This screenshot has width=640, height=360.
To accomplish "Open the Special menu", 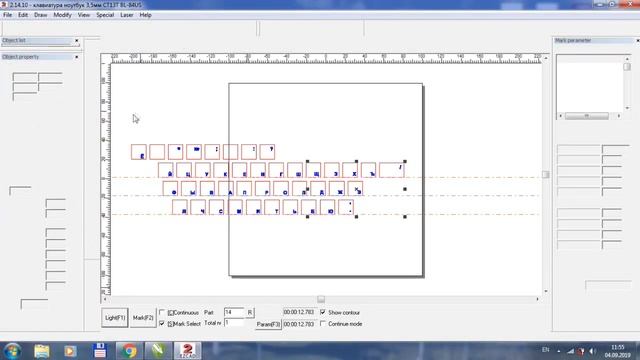I will pos(105,15).
